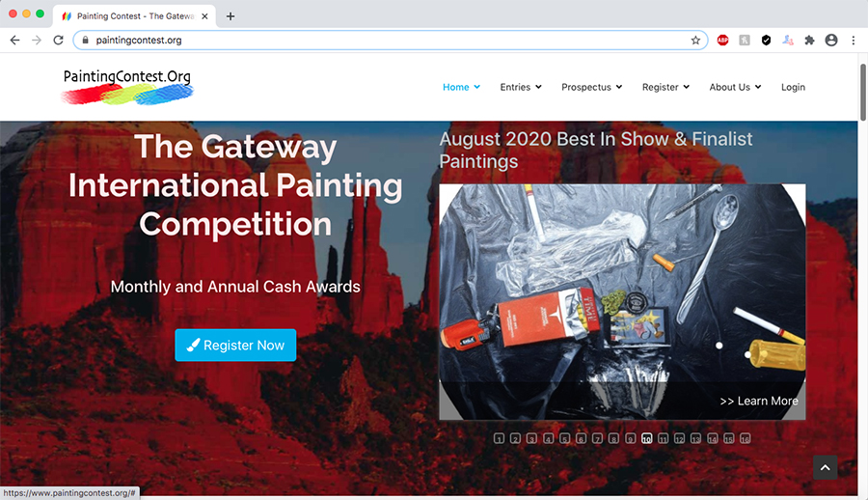The image size is (868, 500).
Task: Reload the page with refresh icon
Action: point(58,40)
